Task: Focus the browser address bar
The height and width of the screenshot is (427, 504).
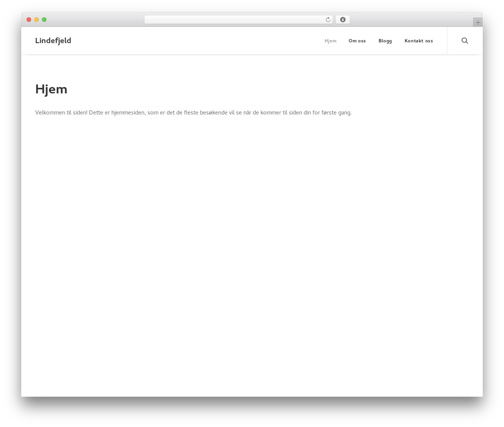Action: 238,20
